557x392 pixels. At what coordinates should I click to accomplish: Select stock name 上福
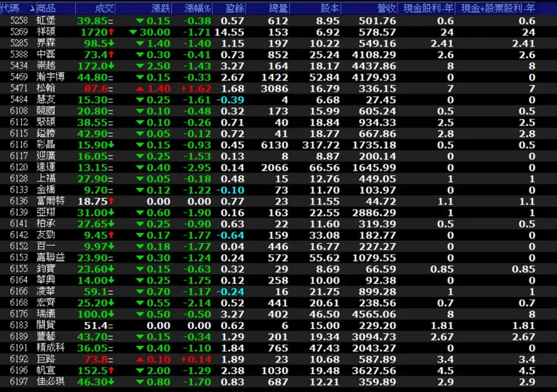pyautogui.click(x=46, y=178)
